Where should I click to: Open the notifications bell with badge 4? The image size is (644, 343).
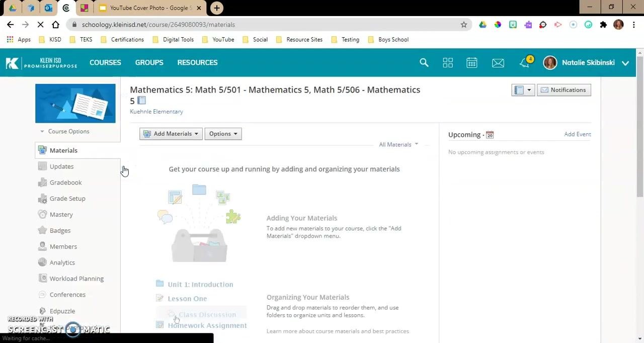525,62
